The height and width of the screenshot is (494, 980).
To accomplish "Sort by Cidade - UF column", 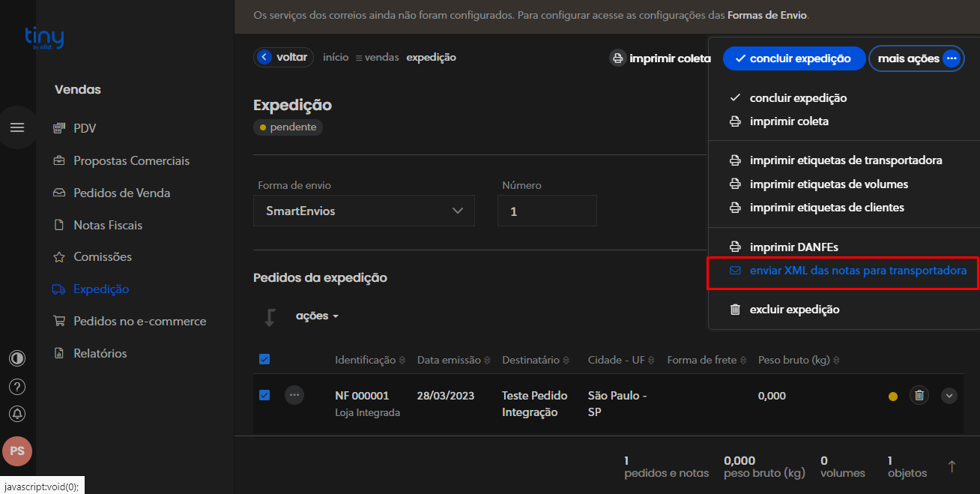I will [x=621, y=360].
